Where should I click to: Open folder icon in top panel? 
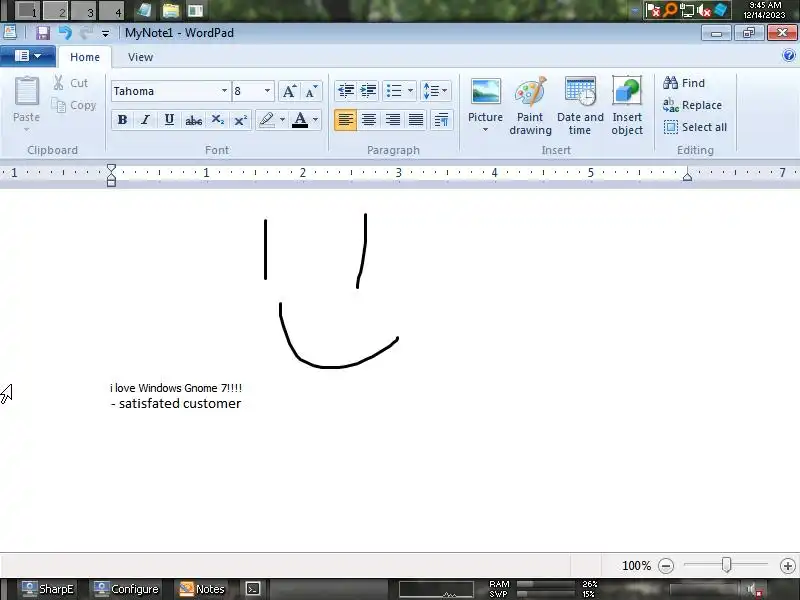pos(171,10)
